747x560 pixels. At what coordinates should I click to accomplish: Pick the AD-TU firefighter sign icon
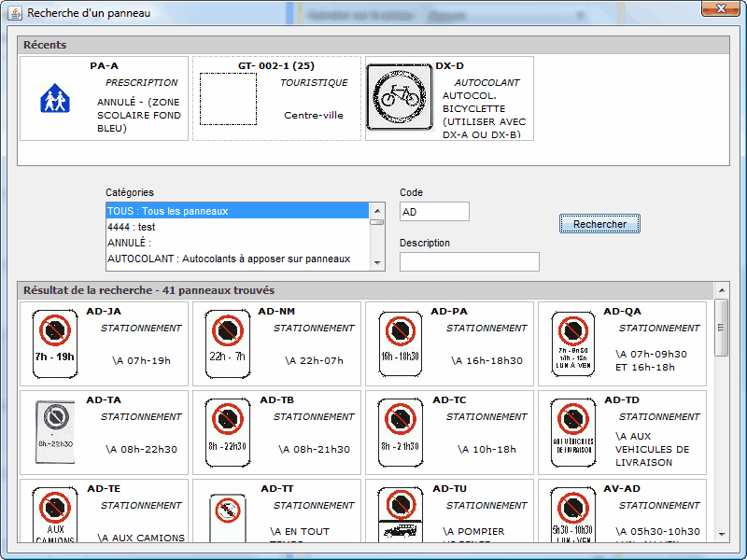(401, 517)
